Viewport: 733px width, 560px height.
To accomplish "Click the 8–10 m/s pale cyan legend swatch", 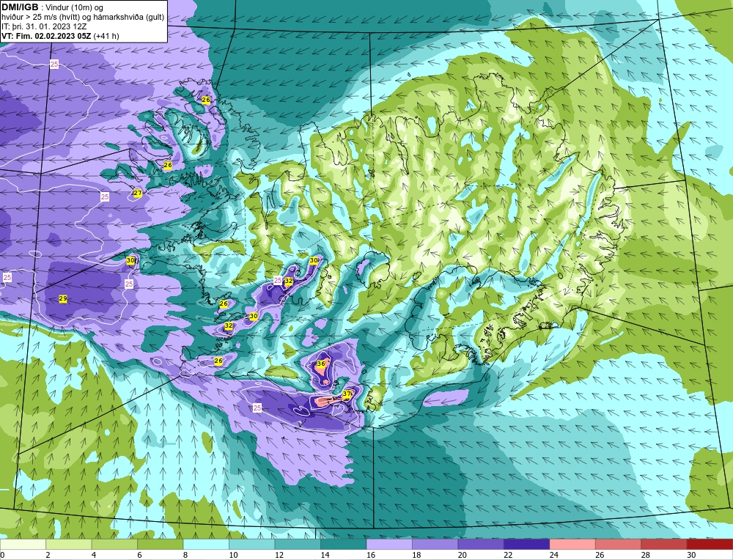I will [206, 545].
